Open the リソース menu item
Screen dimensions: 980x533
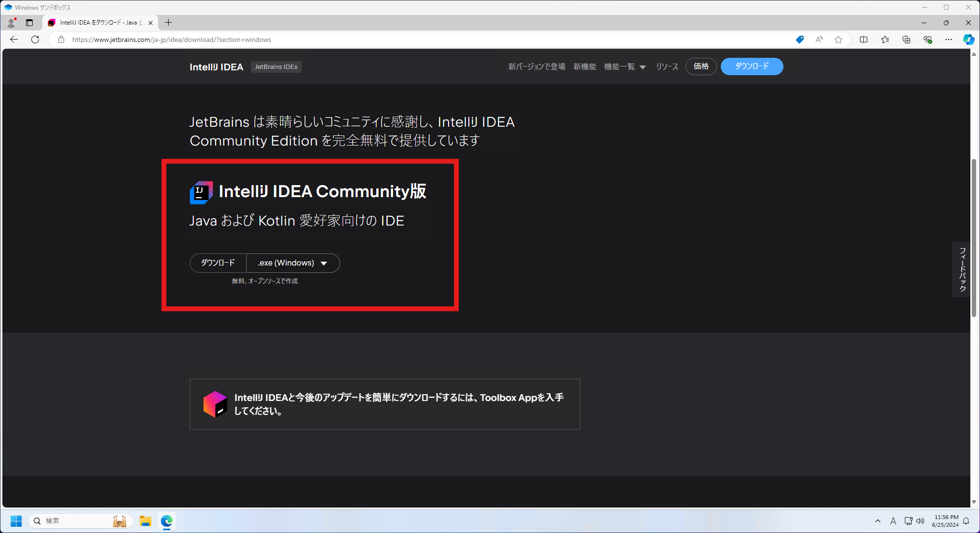click(x=667, y=67)
